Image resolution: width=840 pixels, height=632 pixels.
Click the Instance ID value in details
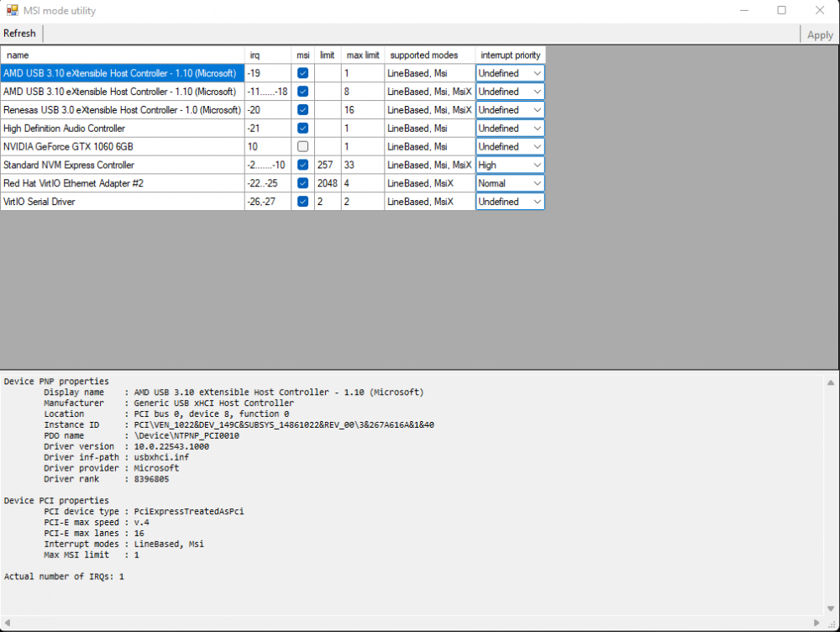[x=284, y=424]
